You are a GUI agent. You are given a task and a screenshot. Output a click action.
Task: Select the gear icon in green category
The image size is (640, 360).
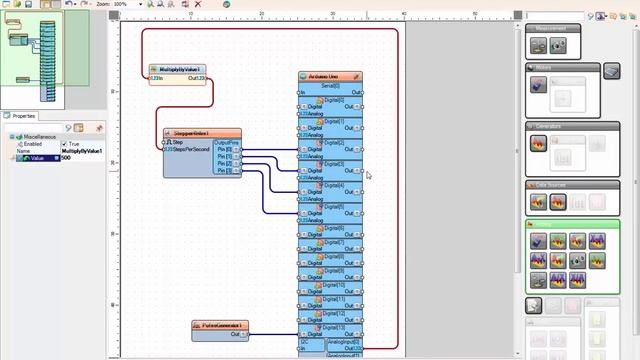(578, 260)
